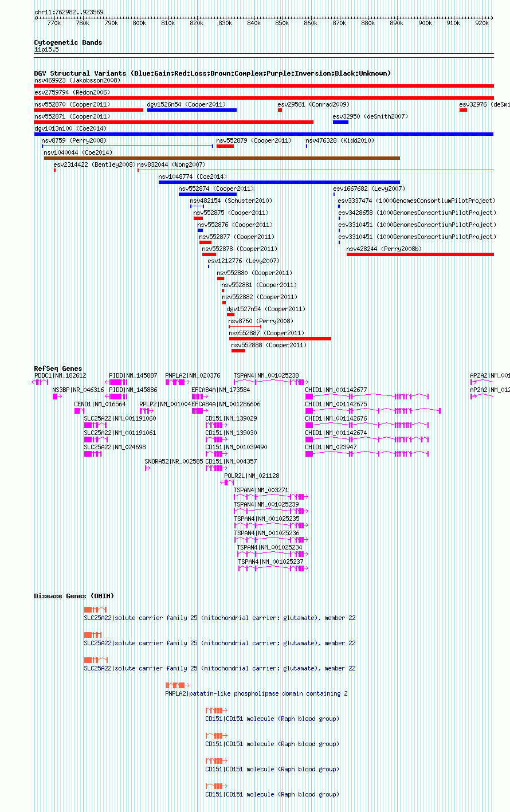Click gene PDDC1|NM_182612
Viewport: 510px width, 812px height.
click(x=60, y=375)
